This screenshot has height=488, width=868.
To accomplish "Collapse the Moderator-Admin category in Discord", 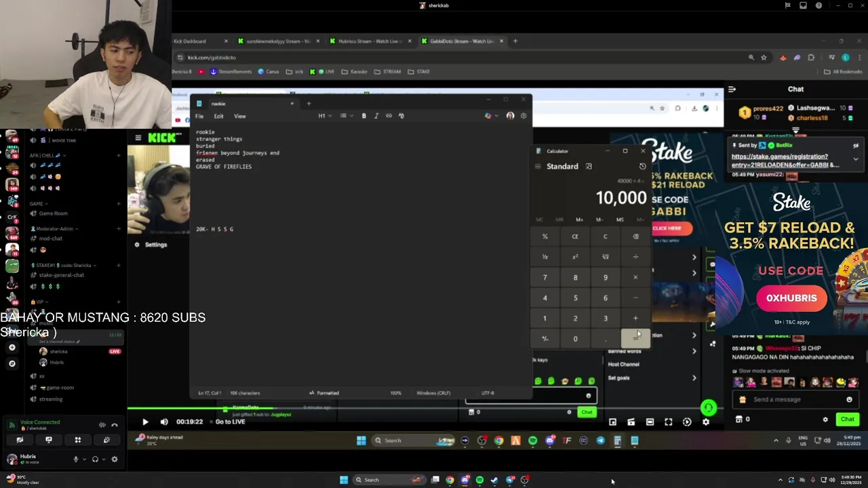I will pos(54,229).
